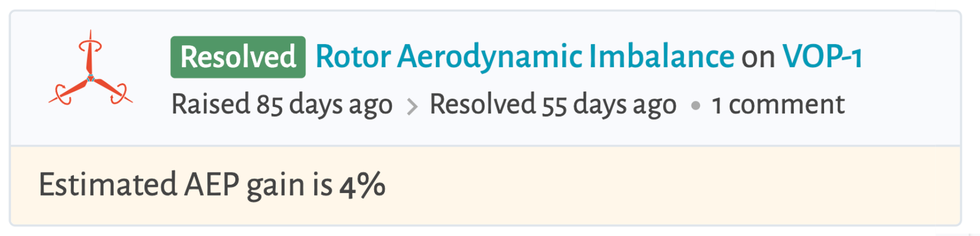Image resolution: width=980 pixels, height=236 pixels.
Task: Click the word 'Imbalance' in the title
Action: point(661,57)
